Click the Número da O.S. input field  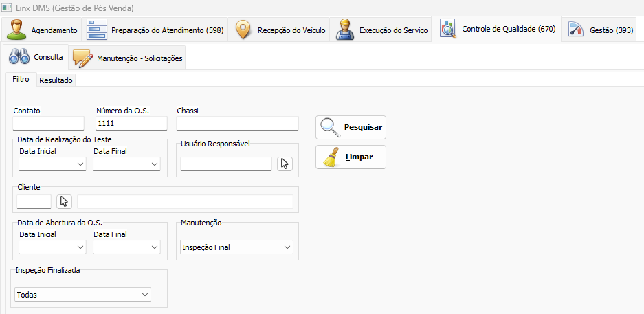(x=131, y=124)
